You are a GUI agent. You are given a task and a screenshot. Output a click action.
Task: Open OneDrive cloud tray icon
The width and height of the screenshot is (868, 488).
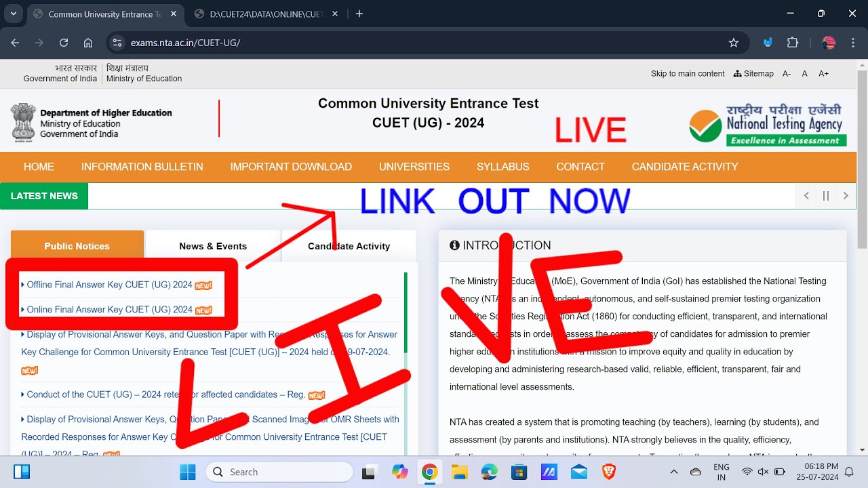tap(696, 472)
